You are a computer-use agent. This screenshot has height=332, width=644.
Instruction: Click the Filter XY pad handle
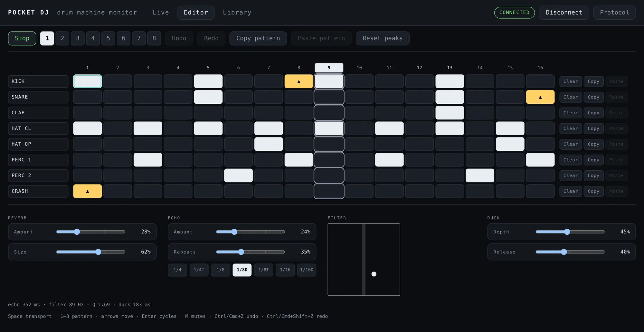coord(374,274)
